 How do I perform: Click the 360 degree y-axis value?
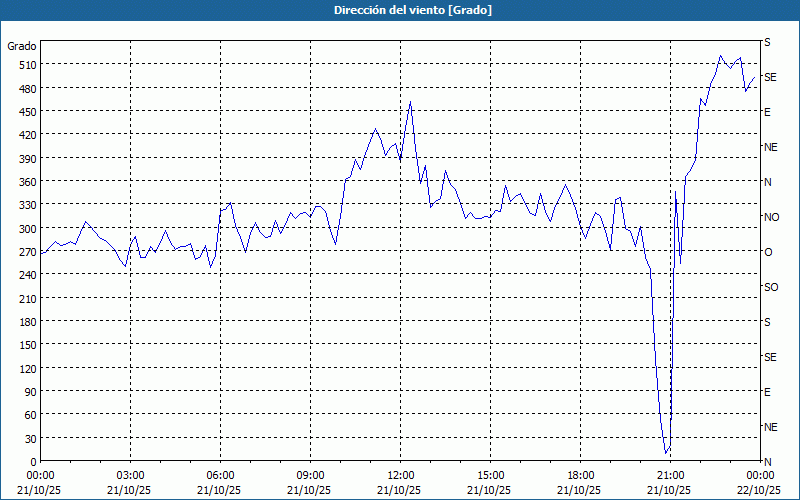(x=25, y=182)
